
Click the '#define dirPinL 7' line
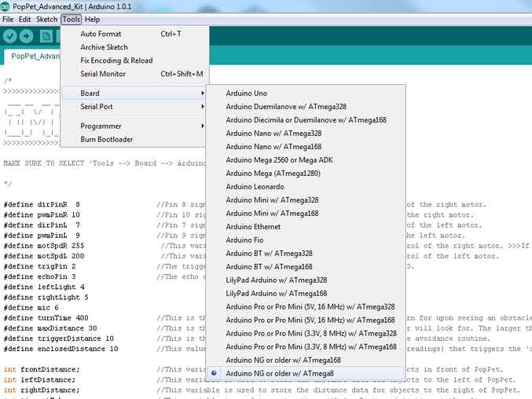[x=42, y=225]
